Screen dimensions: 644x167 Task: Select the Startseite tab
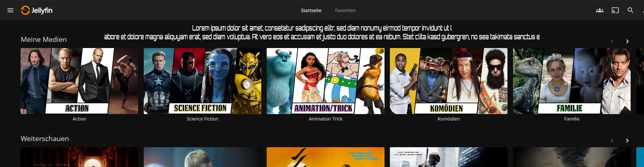311,11
